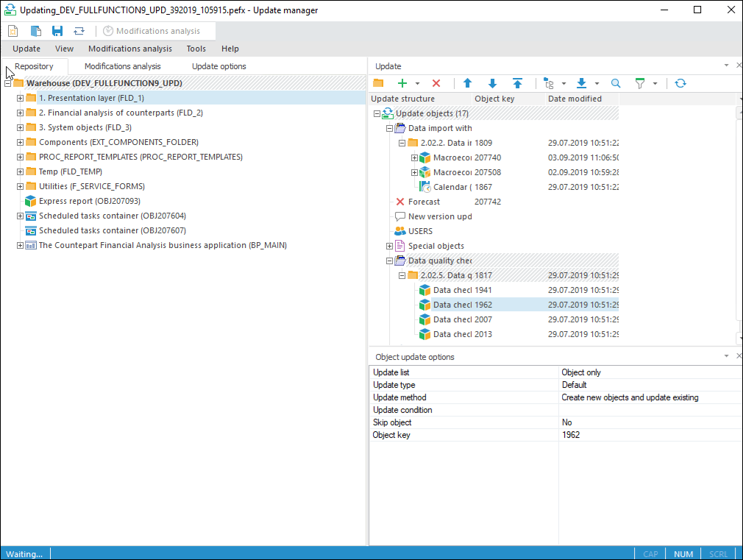Open the Tools menu
This screenshot has height=560, width=743.
click(196, 49)
